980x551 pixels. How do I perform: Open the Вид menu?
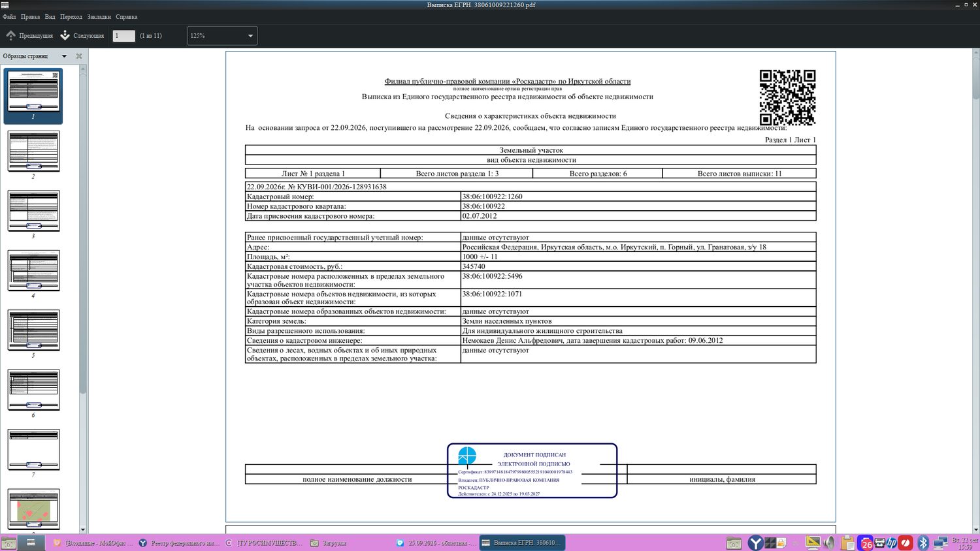[x=50, y=16]
